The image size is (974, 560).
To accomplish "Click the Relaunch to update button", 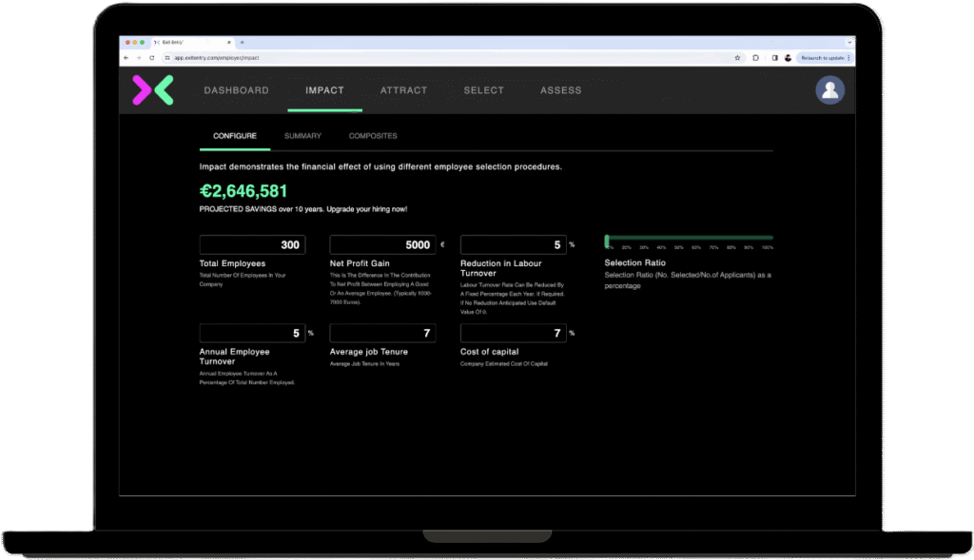I will (x=823, y=58).
